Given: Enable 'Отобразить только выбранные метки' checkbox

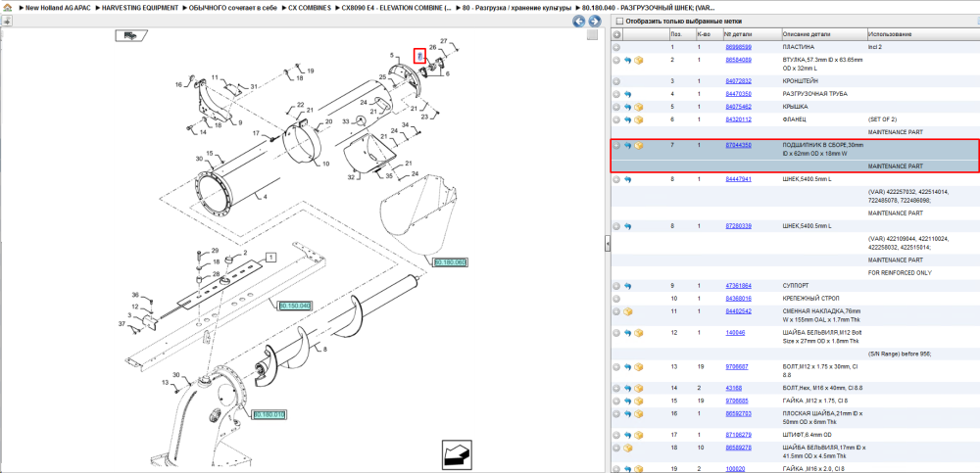Looking at the screenshot, I should pos(619,22).
